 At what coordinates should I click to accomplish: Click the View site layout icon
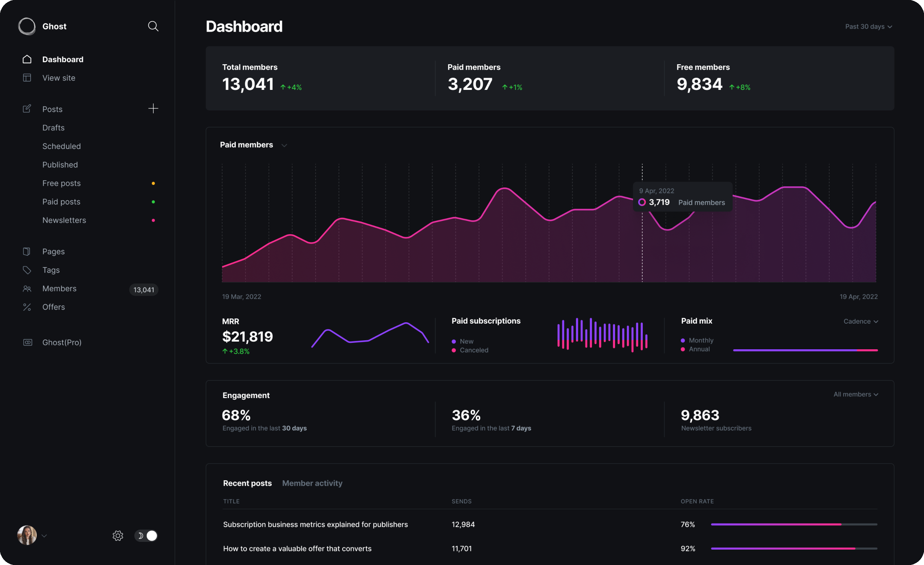tap(27, 78)
